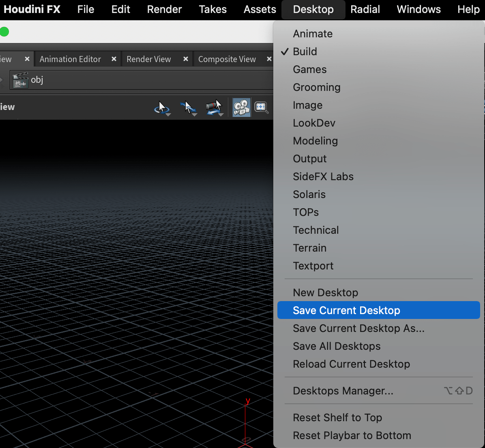Click the green window zoom button
The image size is (485, 448).
tap(4, 32)
